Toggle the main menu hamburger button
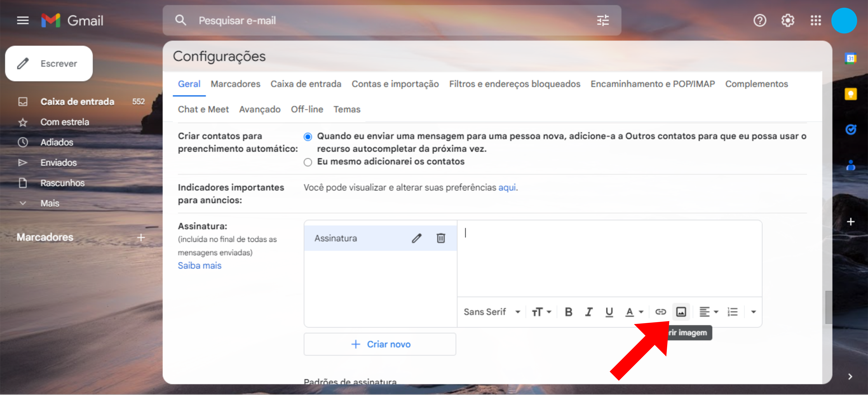 tap(23, 21)
